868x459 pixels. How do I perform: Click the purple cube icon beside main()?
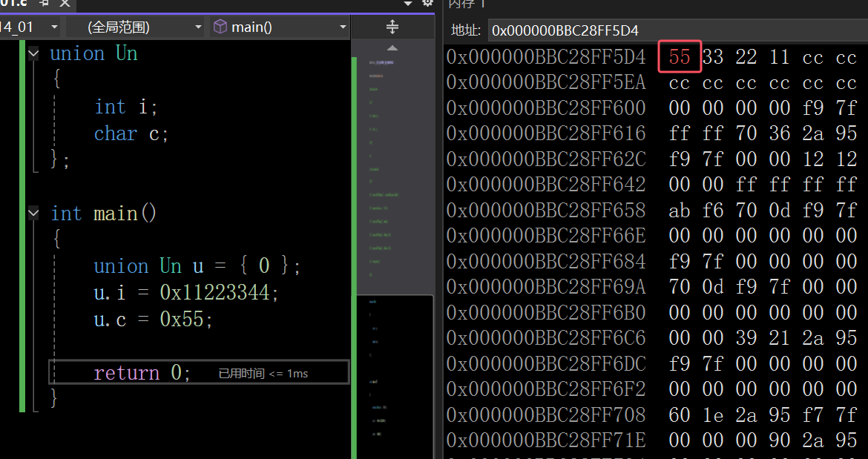220,27
